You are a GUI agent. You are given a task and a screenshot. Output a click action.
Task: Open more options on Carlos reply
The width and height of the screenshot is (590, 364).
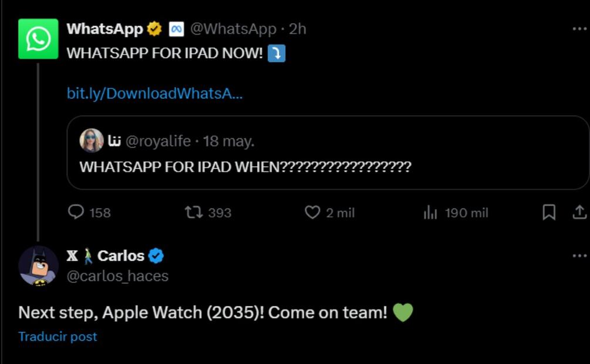[x=579, y=256]
